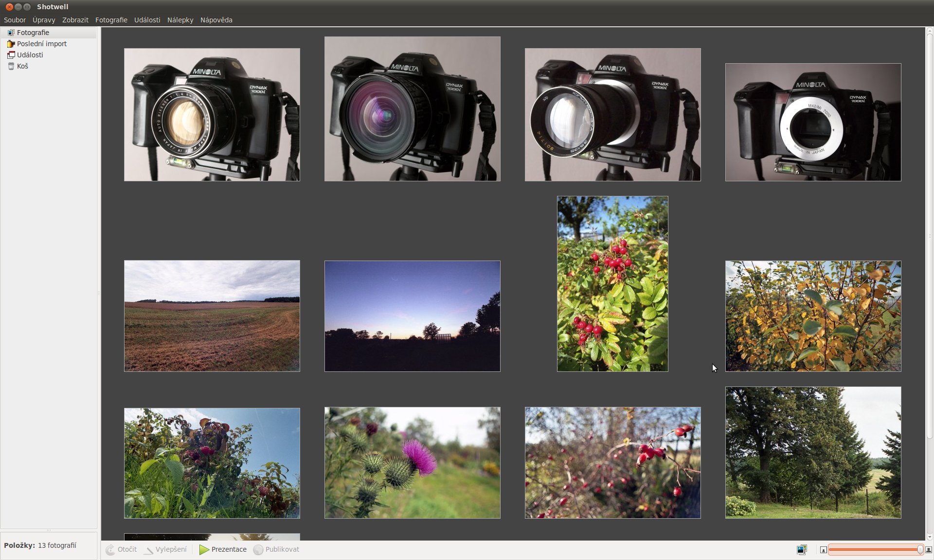Select Poslední import in the sidebar
This screenshot has height=560, width=934.
(49, 44)
